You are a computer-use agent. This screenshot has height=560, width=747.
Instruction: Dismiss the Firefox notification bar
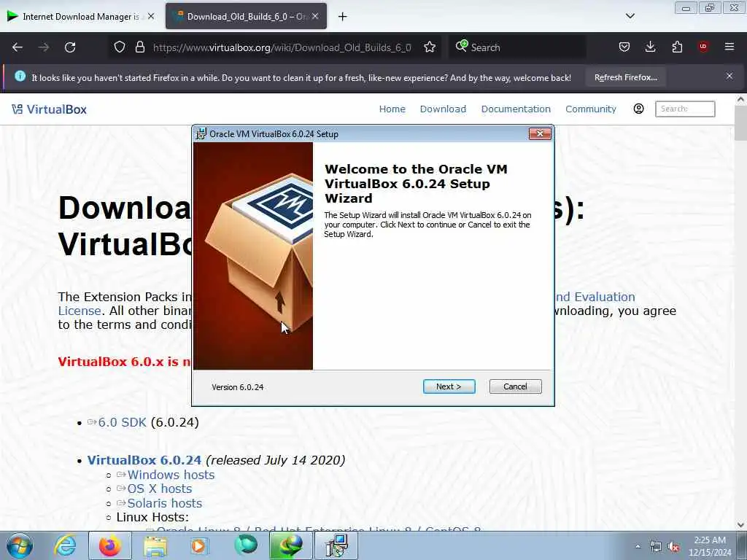point(729,76)
